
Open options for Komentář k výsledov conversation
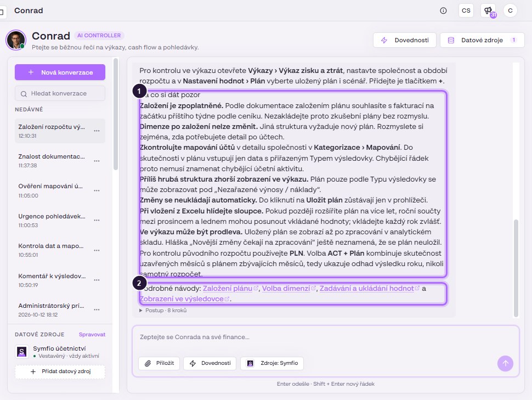(97, 280)
